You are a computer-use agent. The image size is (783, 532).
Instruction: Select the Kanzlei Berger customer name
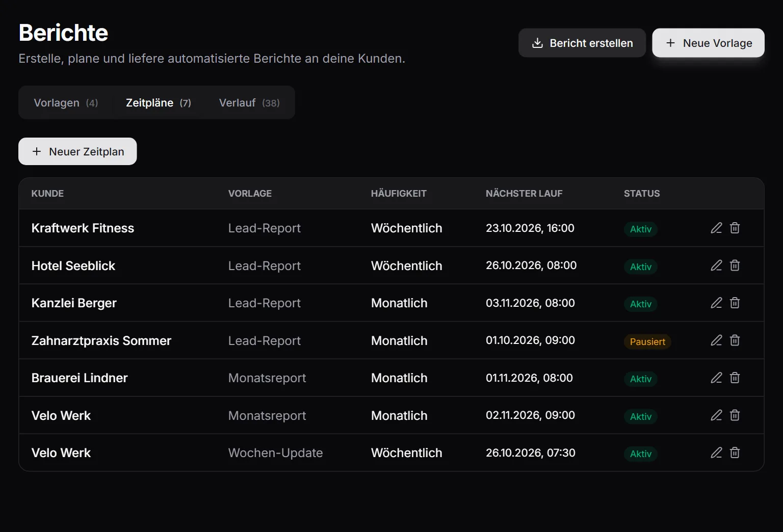74,303
